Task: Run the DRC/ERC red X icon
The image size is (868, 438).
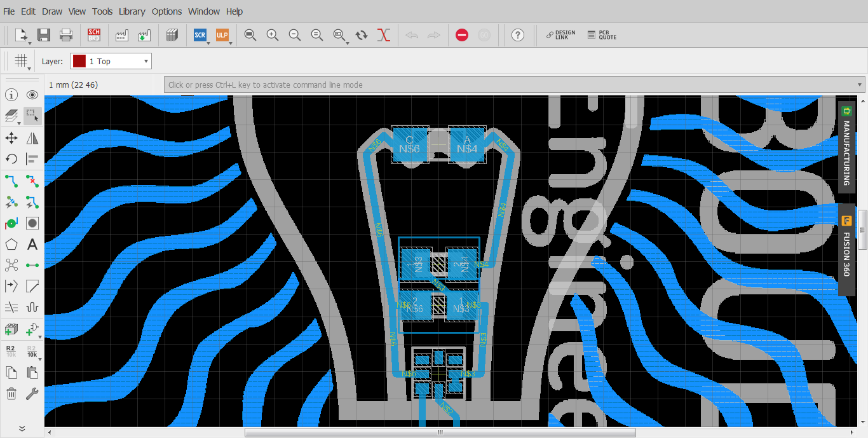Action: click(x=383, y=35)
